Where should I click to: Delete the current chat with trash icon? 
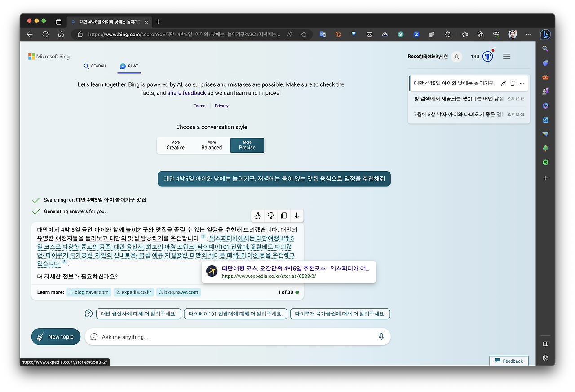(513, 83)
